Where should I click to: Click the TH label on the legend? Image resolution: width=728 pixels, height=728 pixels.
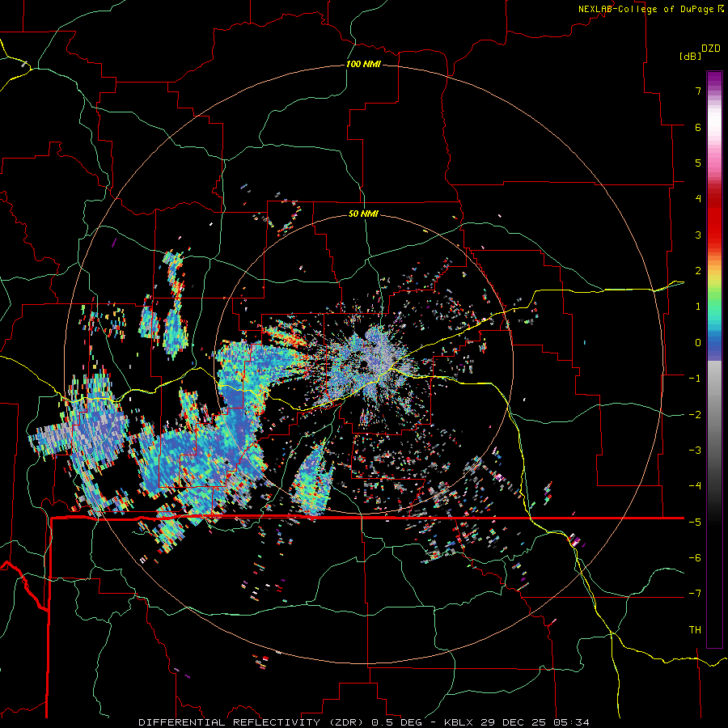695,630
